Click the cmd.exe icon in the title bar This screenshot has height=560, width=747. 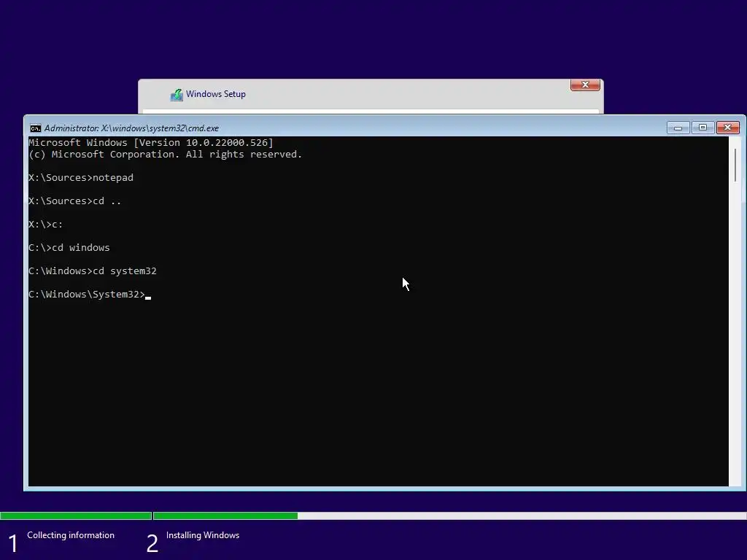point(35,128)
